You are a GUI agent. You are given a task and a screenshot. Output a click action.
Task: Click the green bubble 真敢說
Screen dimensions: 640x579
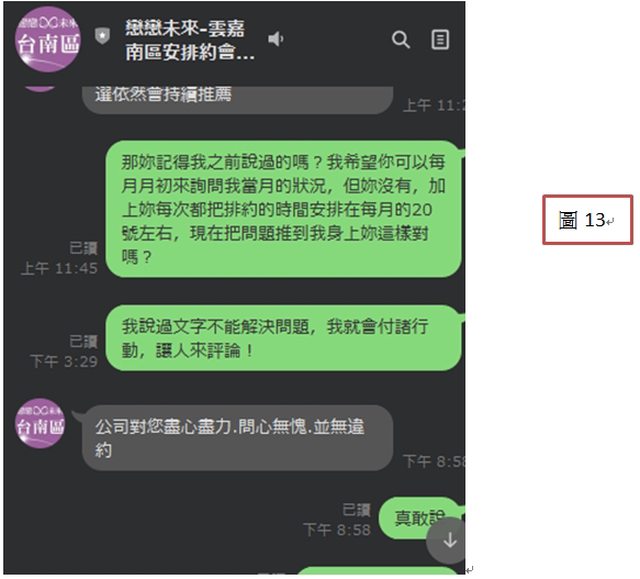(420, 518)
